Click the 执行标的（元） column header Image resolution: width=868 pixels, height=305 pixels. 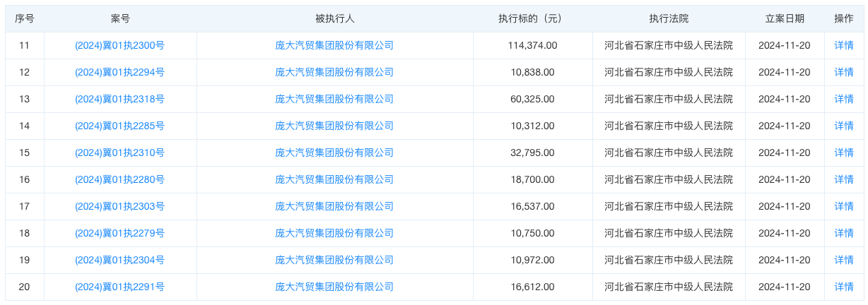[x=532, y=19]
